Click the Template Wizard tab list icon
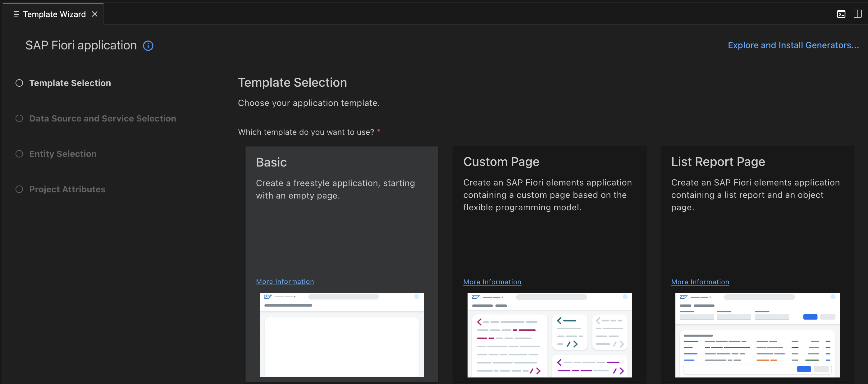This screenshot has height=384, width=868. (x=16, y=14)
